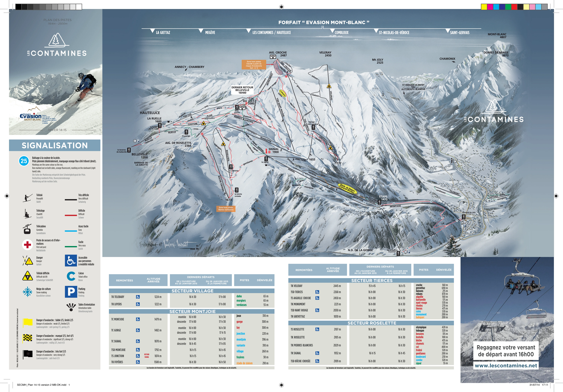Click the chairlift photo thumbnail
563x392 pixels.
pos(507,320)
